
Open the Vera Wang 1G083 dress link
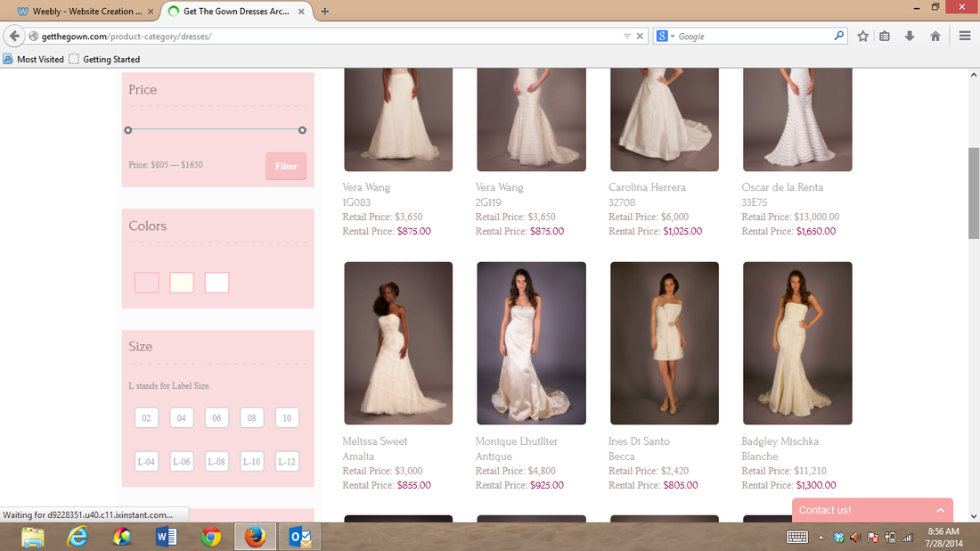click(x=366, y=194)
